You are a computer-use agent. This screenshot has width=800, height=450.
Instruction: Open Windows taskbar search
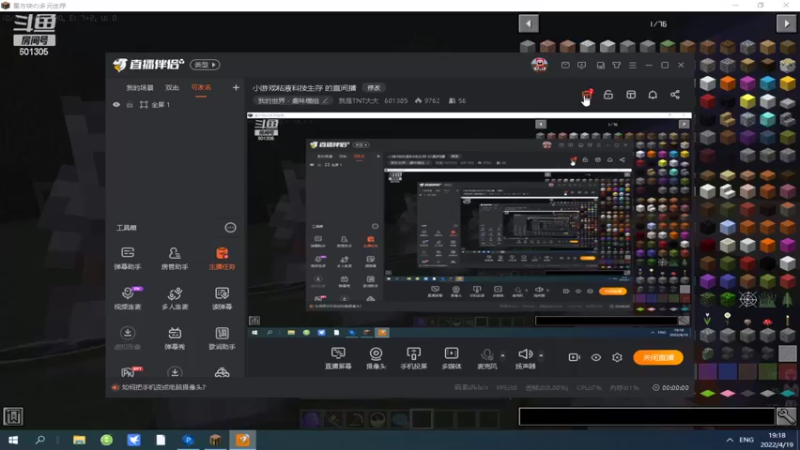[40, 440]
